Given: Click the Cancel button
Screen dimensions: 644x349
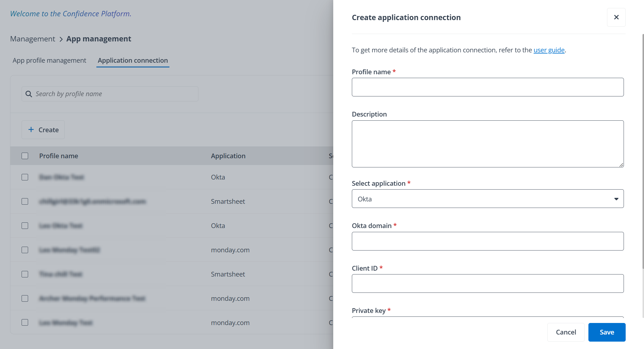Looking at the screenshot, I should [566, 332].
